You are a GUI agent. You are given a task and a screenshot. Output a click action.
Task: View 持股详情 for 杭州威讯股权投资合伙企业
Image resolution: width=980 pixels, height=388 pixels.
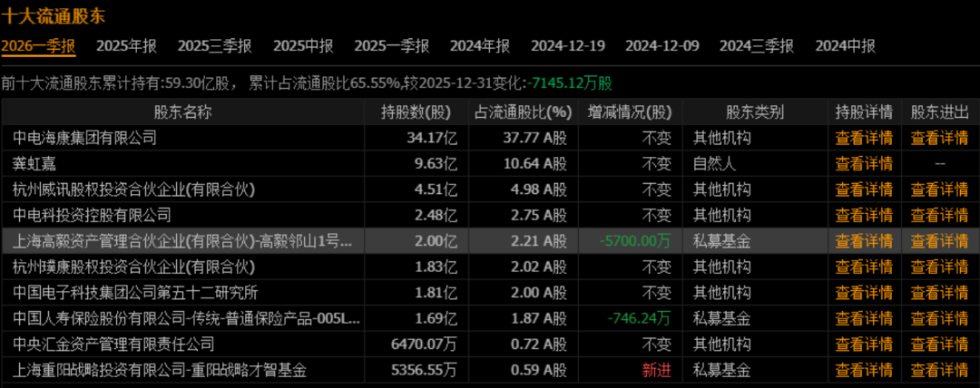point(865,190)
